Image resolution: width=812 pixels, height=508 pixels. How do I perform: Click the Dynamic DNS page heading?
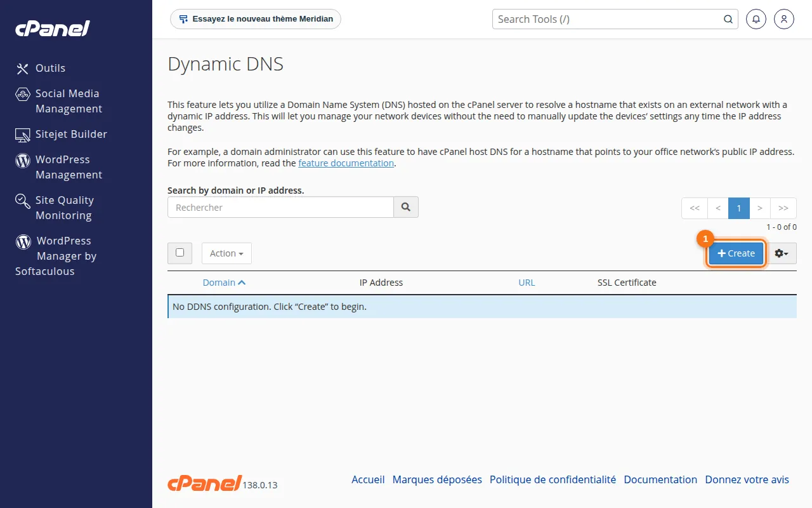(x=225, y=64)
